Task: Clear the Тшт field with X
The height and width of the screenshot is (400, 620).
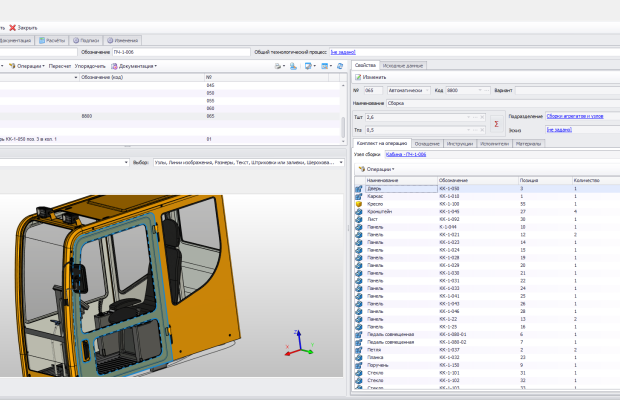Action: point(482,117)
